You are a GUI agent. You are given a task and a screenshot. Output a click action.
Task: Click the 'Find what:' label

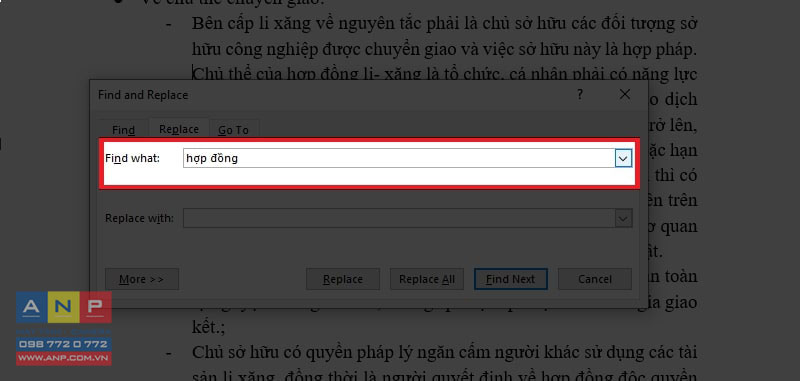pos(132,159)
